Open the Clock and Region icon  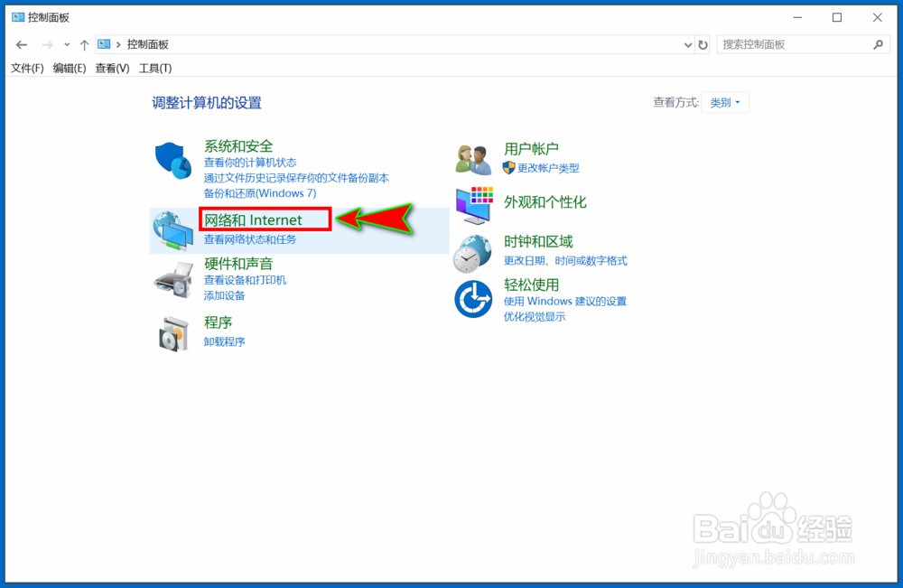[472, 254]
